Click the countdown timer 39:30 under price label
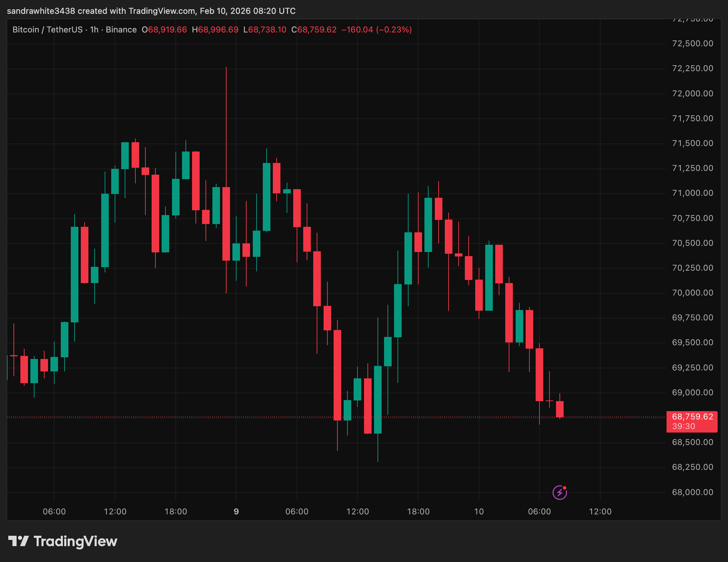728x562 pixels. click(684, 426)
